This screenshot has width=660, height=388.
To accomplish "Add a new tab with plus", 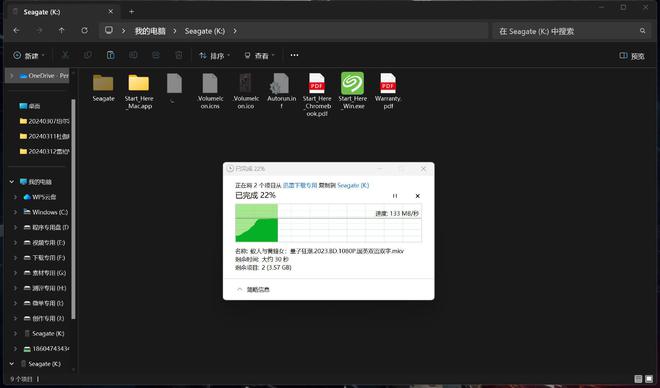I will point(132,12).
